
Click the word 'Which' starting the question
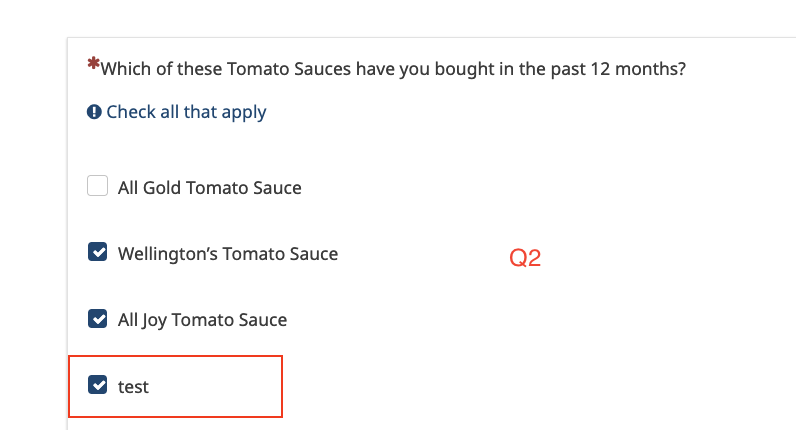125,69
